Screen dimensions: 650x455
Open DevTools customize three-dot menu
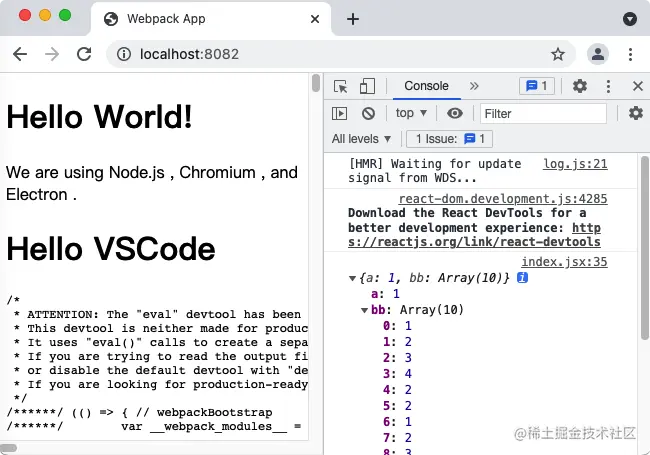click(608, 86)
